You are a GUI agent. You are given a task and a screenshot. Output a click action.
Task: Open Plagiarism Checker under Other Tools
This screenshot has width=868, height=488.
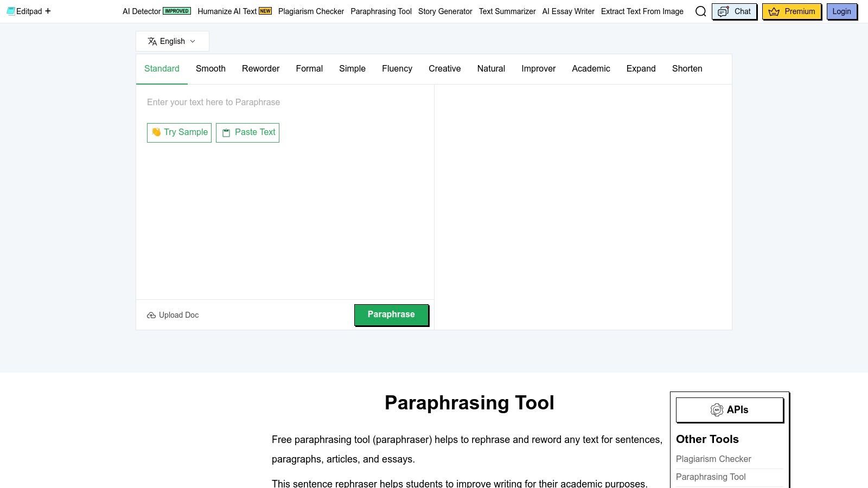point(713,459)
